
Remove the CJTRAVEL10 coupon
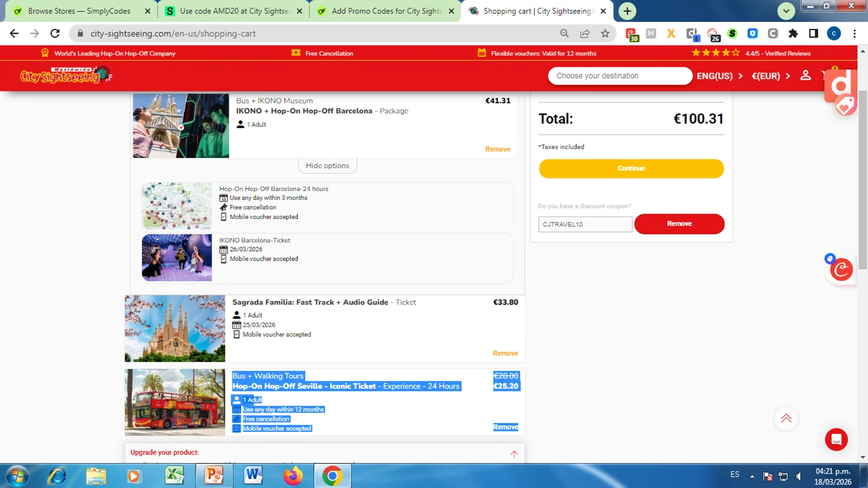[679, 224]
